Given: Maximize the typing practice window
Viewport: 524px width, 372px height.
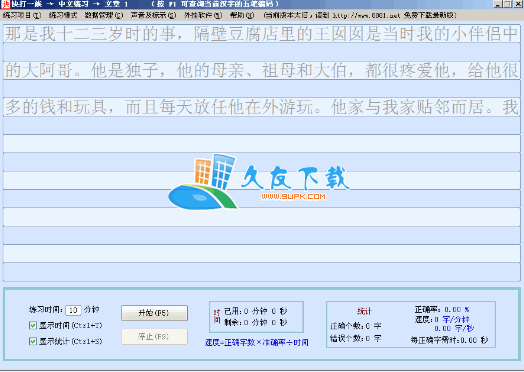Looking at the screenshot, I should (x=507, y=4).
